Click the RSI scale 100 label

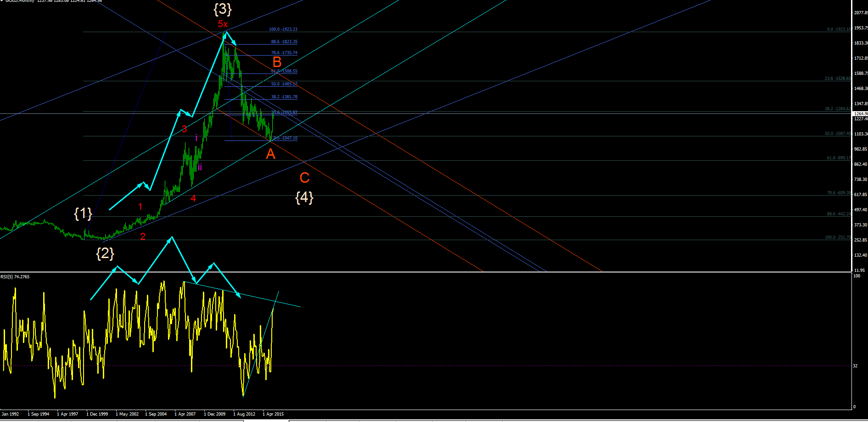click(x=857, y=276)
